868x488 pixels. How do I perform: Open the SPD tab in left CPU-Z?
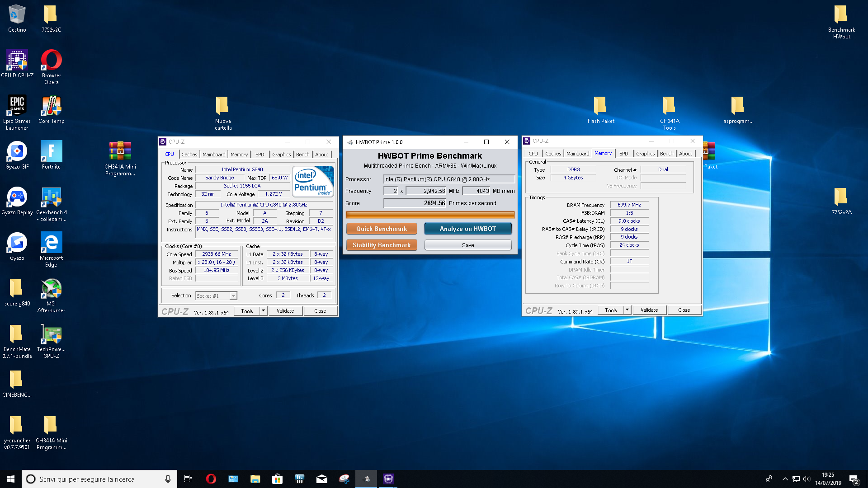(260, 155)
